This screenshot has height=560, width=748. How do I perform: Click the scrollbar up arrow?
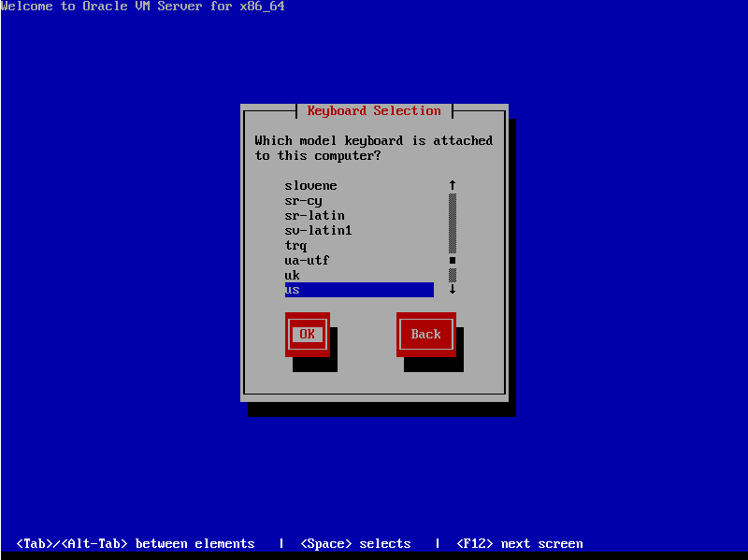pos(453,186)
